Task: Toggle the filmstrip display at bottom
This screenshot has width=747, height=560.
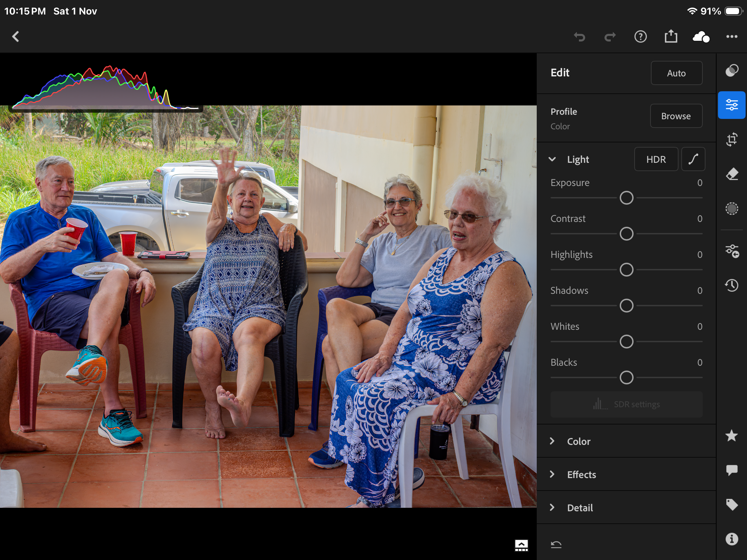Action: point(521,545)
